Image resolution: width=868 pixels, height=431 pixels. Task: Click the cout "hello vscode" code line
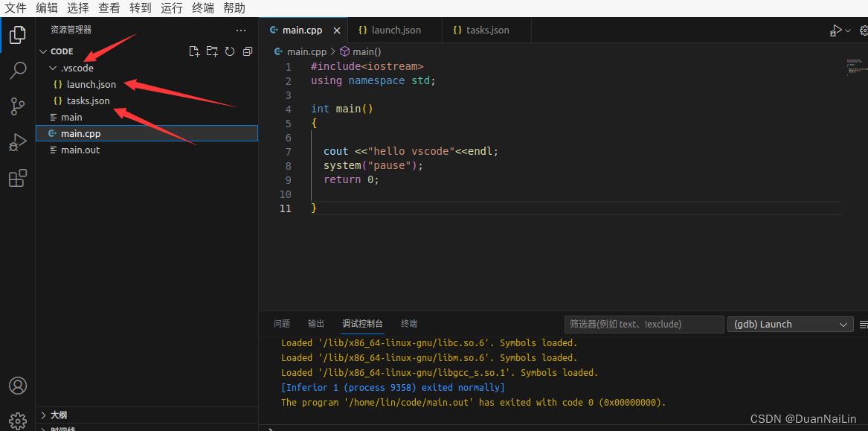coord(411,152)
